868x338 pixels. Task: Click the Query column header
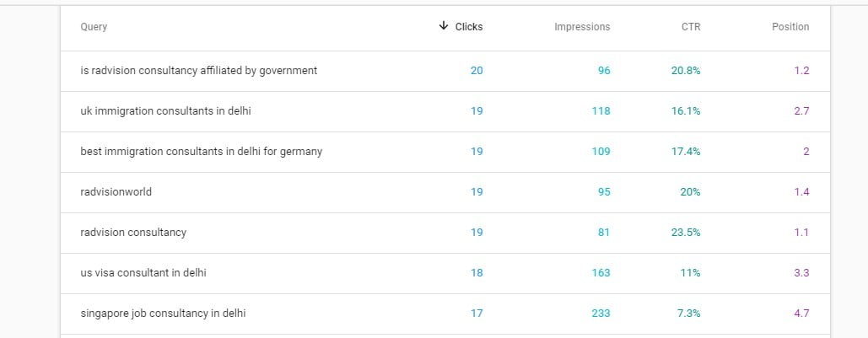(94, 27)
